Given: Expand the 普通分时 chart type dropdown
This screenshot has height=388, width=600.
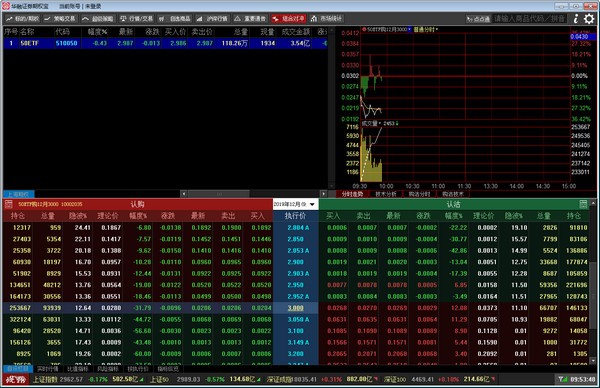Looking at the screenshot, I should point(426,29).
